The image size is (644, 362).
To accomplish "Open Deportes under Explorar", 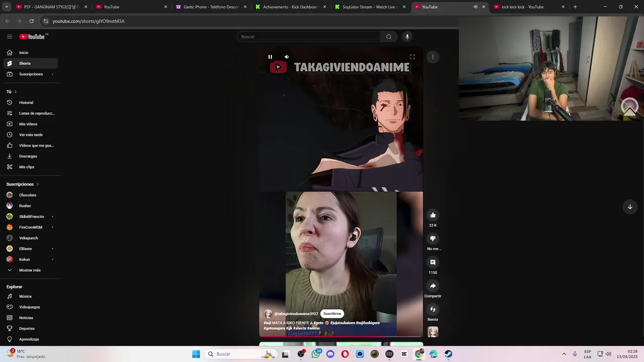I will coord(31,329).
